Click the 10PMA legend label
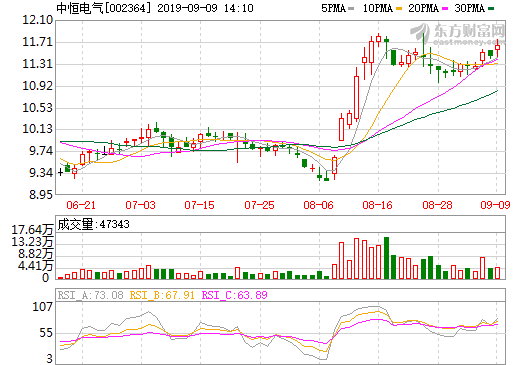This screenshot has height=365, width=520. pos(378,8)
